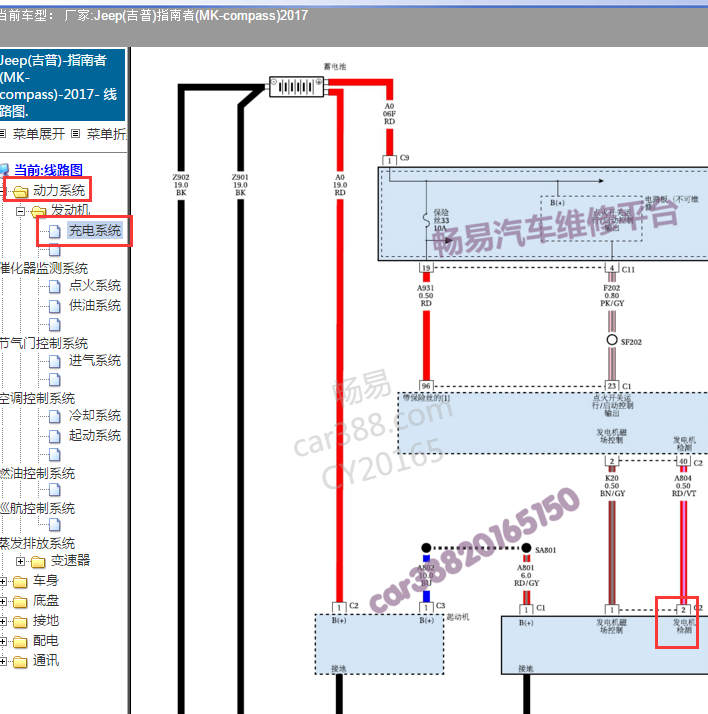Click the document icon beside 起动系统
Image resolution: width=708 pixels, height=714 pixels.
point(55,436)
